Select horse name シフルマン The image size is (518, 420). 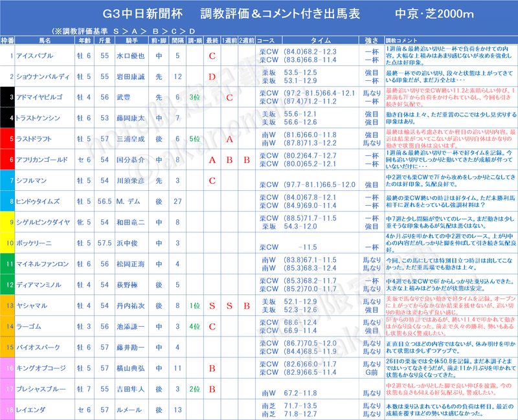click(31, 181)
